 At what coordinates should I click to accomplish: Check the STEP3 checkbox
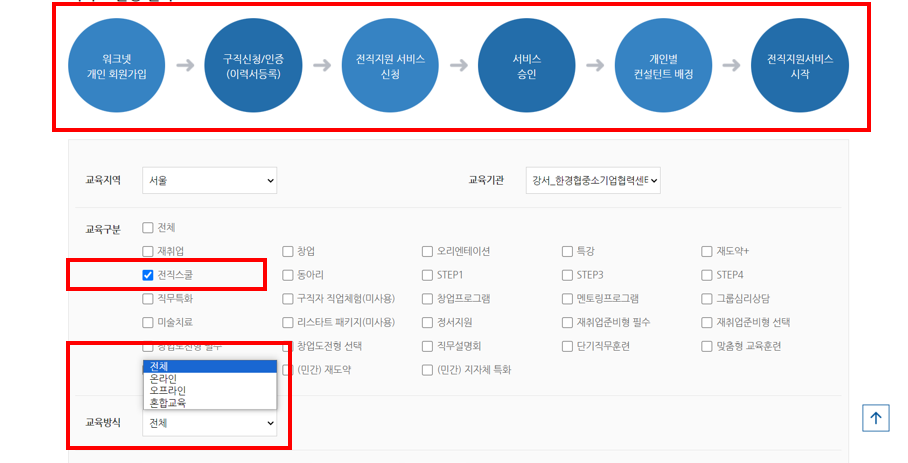(567, 275)
